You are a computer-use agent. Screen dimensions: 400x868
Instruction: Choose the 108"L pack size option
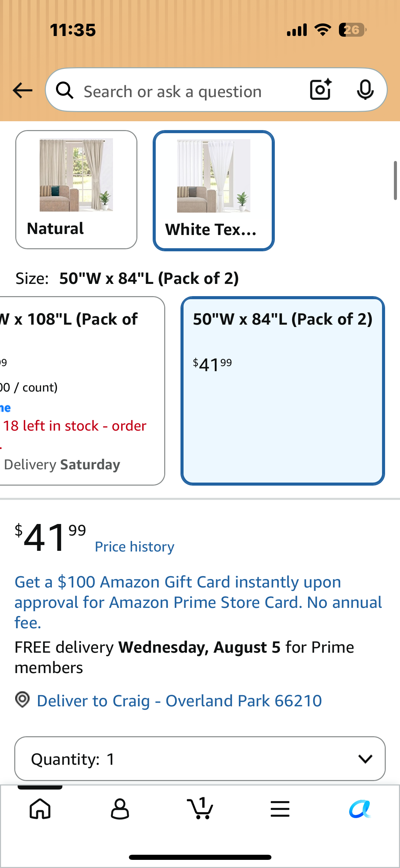point(81,391)
